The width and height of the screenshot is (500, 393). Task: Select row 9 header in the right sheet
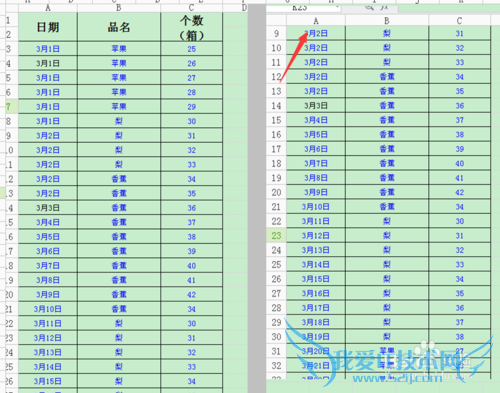(276, 34)
